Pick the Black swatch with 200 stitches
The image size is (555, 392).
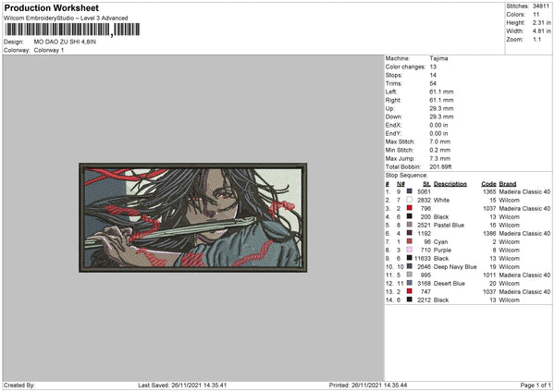tap(410, 216)
